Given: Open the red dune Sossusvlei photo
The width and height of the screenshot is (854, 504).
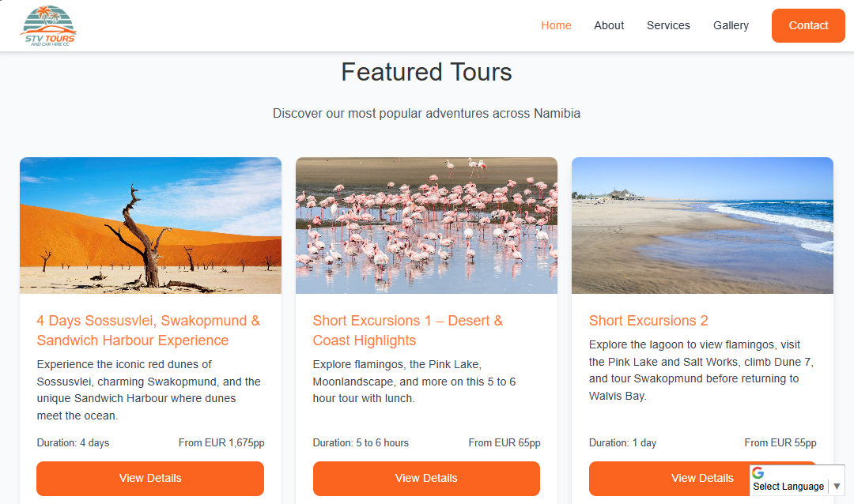Looking at the screenshot, I should [x=150, y=225].
